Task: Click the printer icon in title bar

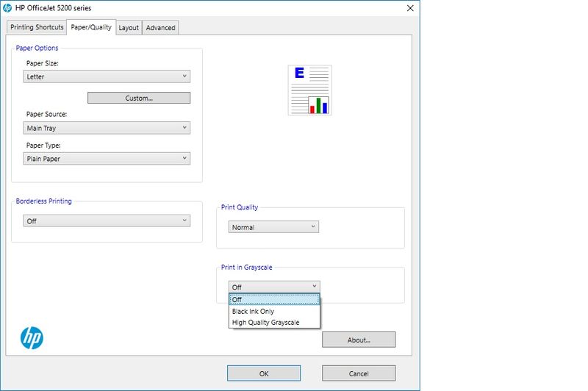Action: pos(7,7)
